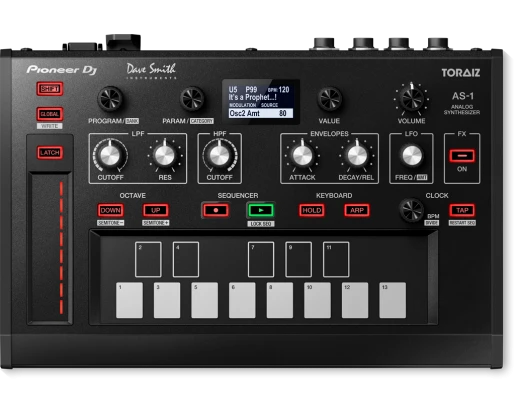Tap white key pad 6
This screenshot has width=515, height=415.
(x=242, y=300)
